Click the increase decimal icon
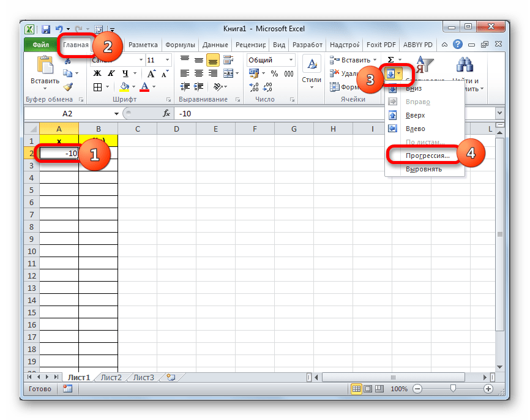 coord(254,88)
